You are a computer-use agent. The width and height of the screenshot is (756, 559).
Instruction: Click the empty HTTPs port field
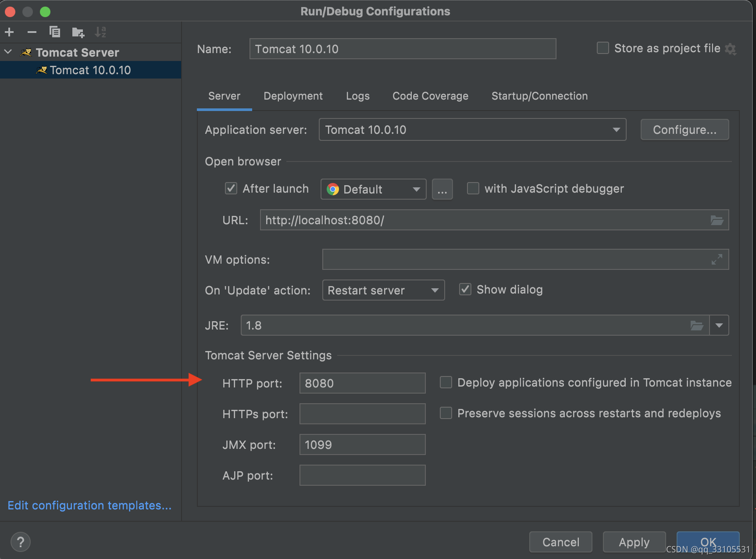coord(362,414)
